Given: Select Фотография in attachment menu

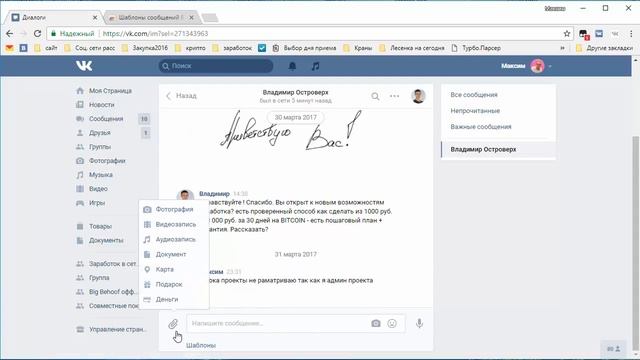Looking at the screenshot, I should (x=174, y=209).
